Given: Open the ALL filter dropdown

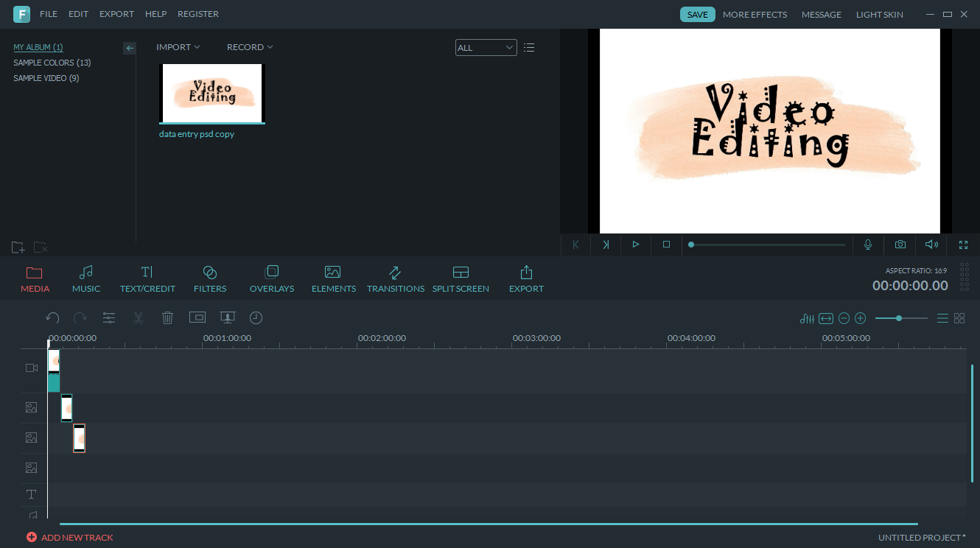Looking at the screenshot, I should (486, 48).
